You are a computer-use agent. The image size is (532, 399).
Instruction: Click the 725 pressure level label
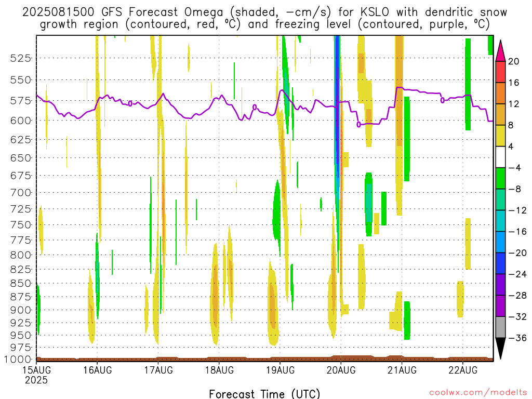point(20,209)
